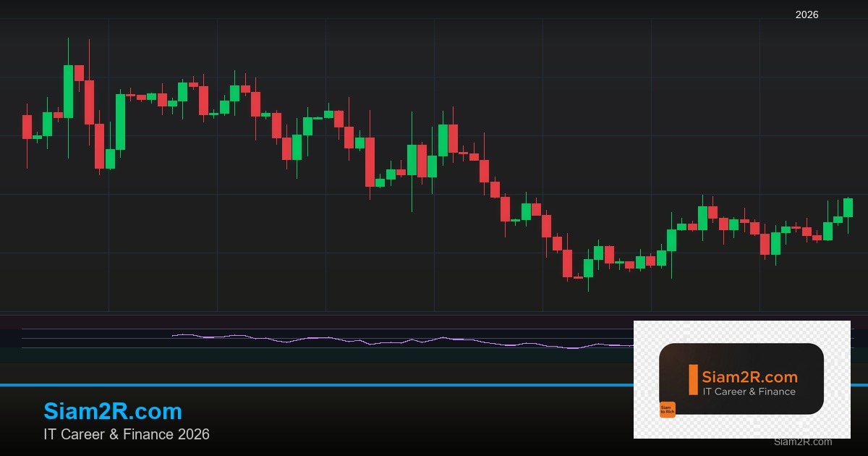Screen dimensions: 868x456
Task: Select the tallest green candle near left
Action: coord(68,91)
